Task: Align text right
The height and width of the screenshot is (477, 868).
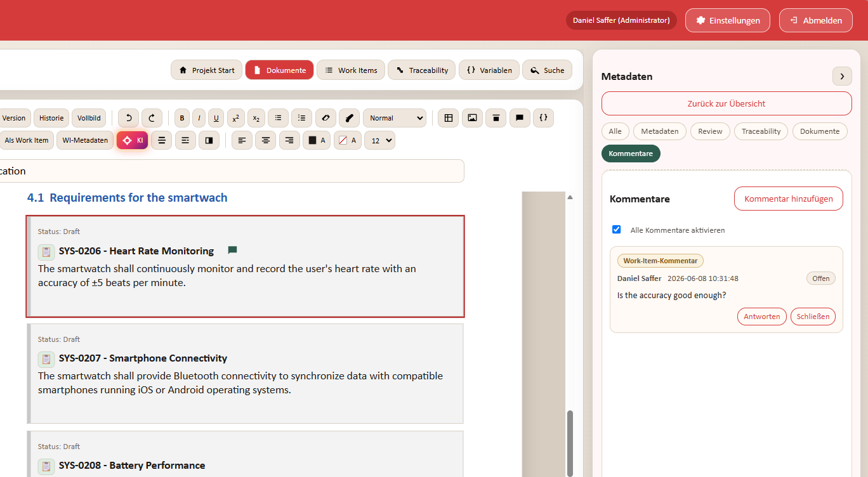Action: tap(289, 140)
